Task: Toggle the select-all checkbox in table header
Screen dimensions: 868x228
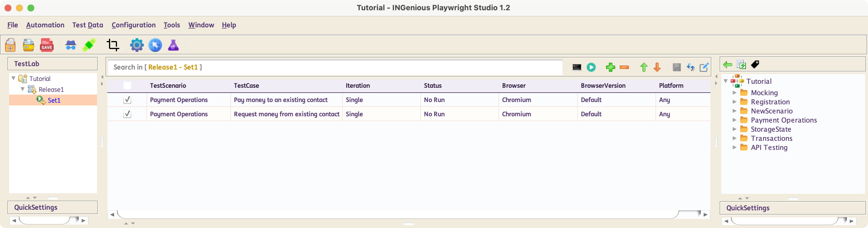Action: click(x=127, y=85)
